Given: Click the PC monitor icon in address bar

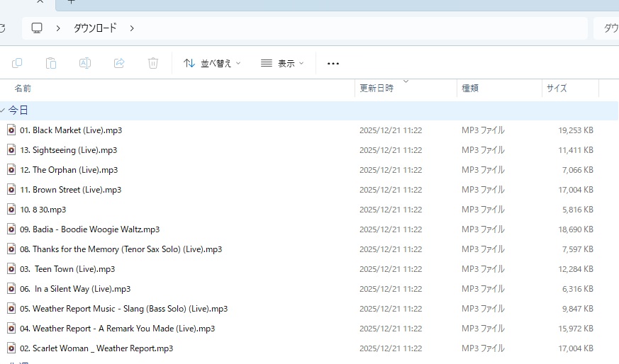Looking at the screenshot, I should pyautogui.click(x=37, y=28).
